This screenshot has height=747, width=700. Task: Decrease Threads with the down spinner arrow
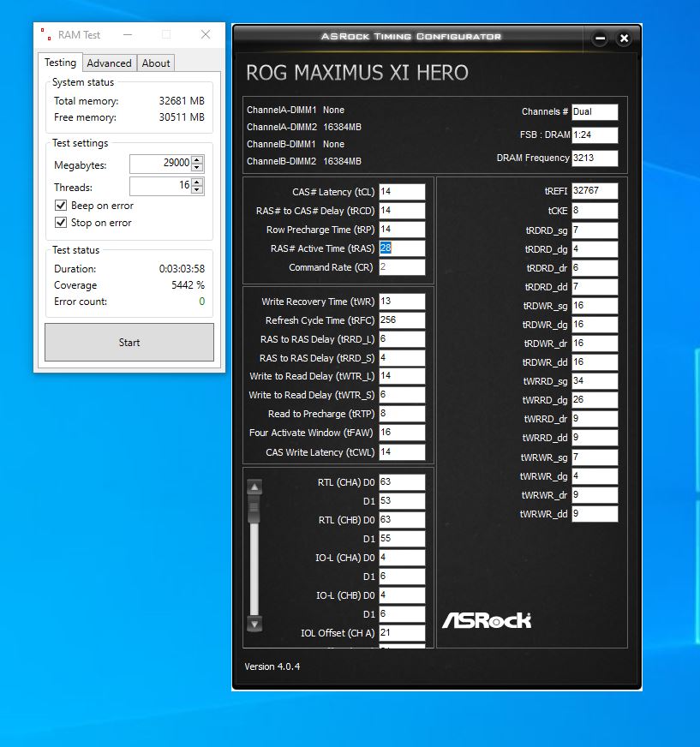click(x=197, y=189)
